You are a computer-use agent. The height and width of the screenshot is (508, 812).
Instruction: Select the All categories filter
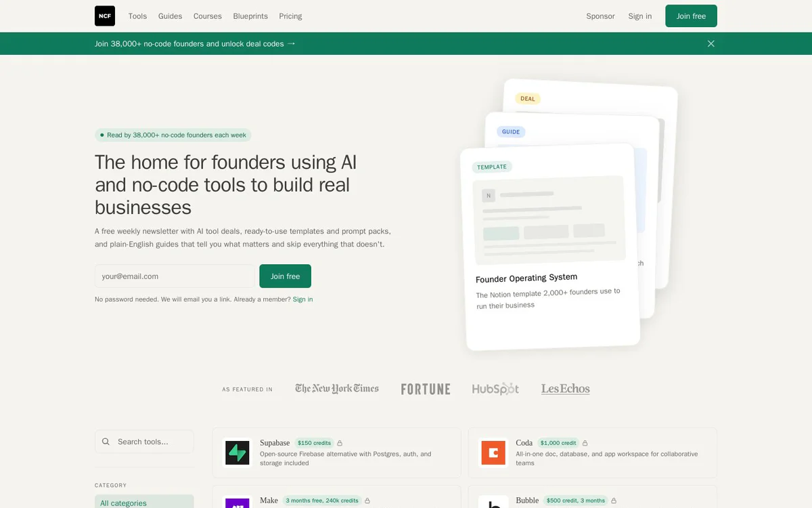coord(144,502)
